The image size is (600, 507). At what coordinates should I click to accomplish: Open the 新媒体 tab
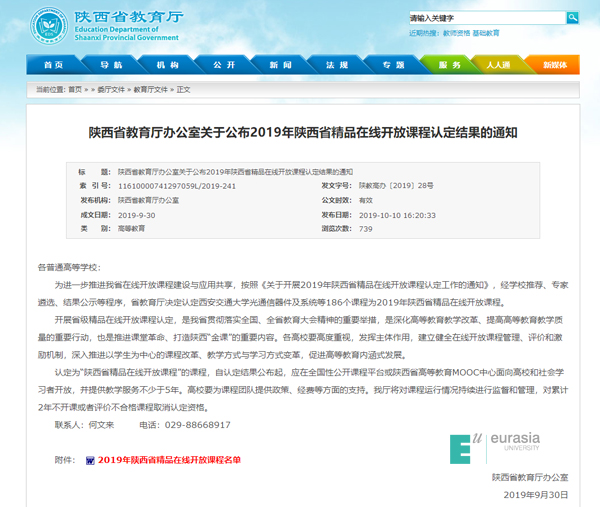554,65
